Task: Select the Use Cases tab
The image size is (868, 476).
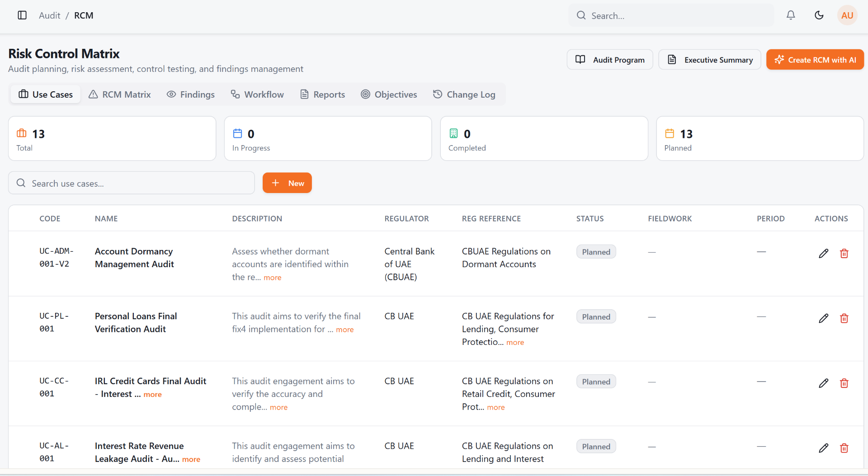Action: (46, 94)
